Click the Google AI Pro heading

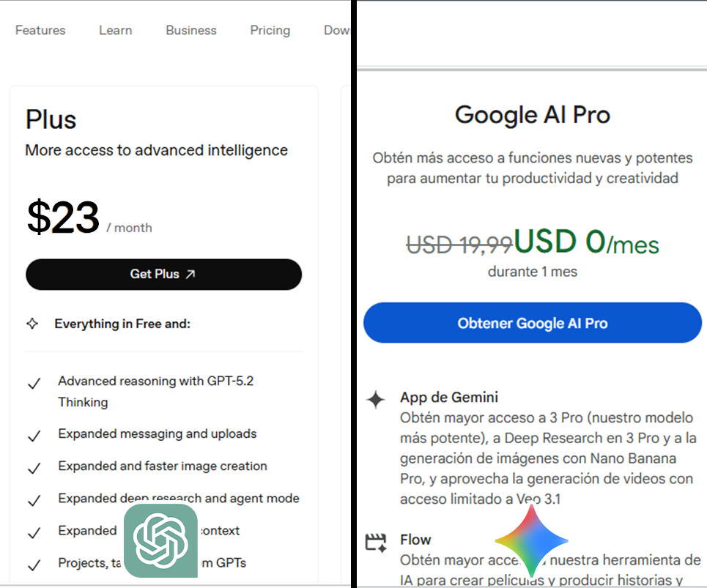533,115
